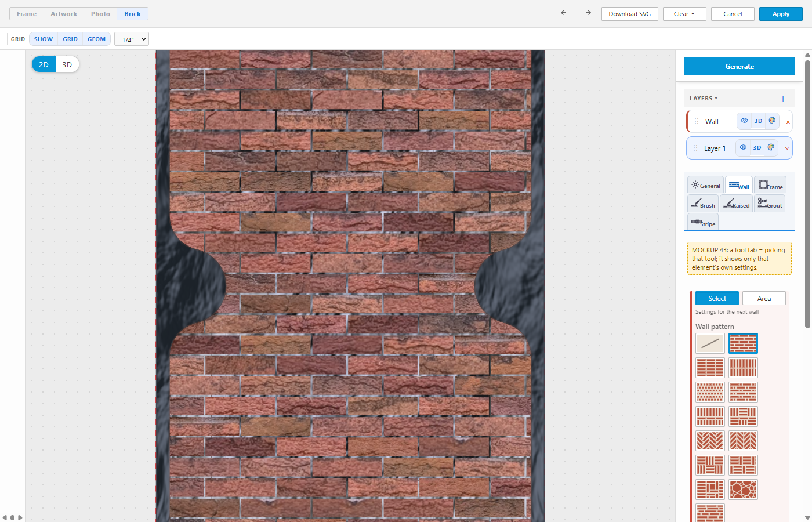Toggle visibility of the Wall layer
812x522 pixels.
tap(744, 121)
